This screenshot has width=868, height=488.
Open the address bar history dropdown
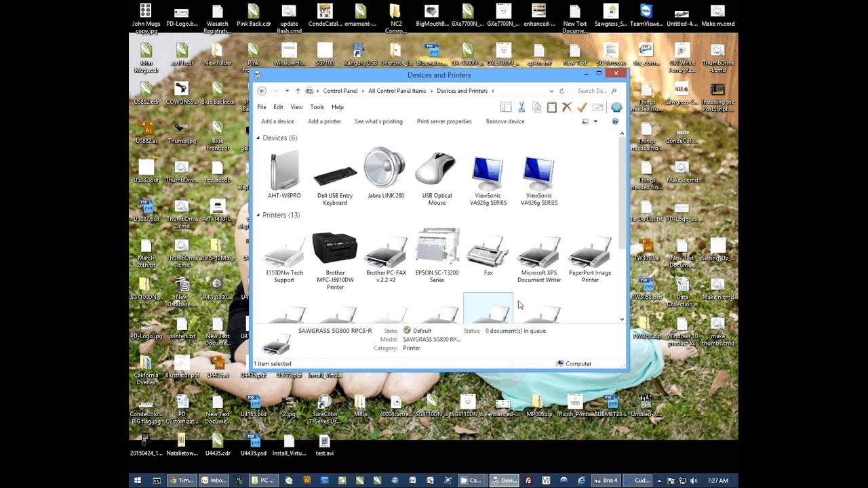551,91
